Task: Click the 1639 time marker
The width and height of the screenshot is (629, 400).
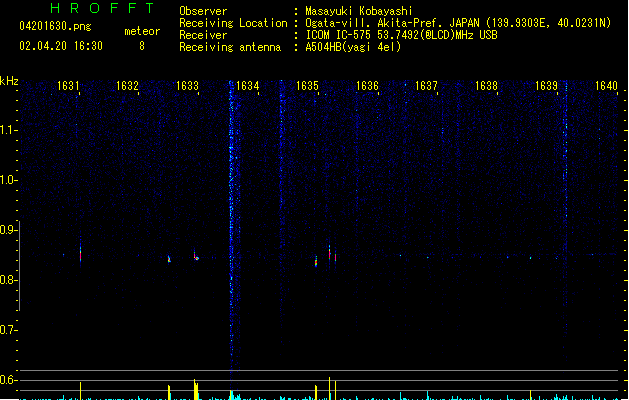Action: click(546, 86)
